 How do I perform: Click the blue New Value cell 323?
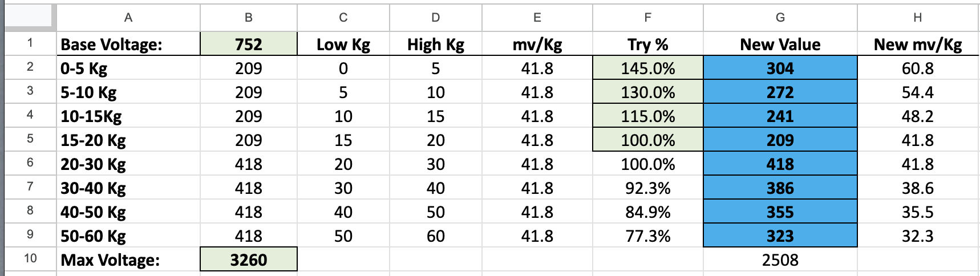pos(780,236)
